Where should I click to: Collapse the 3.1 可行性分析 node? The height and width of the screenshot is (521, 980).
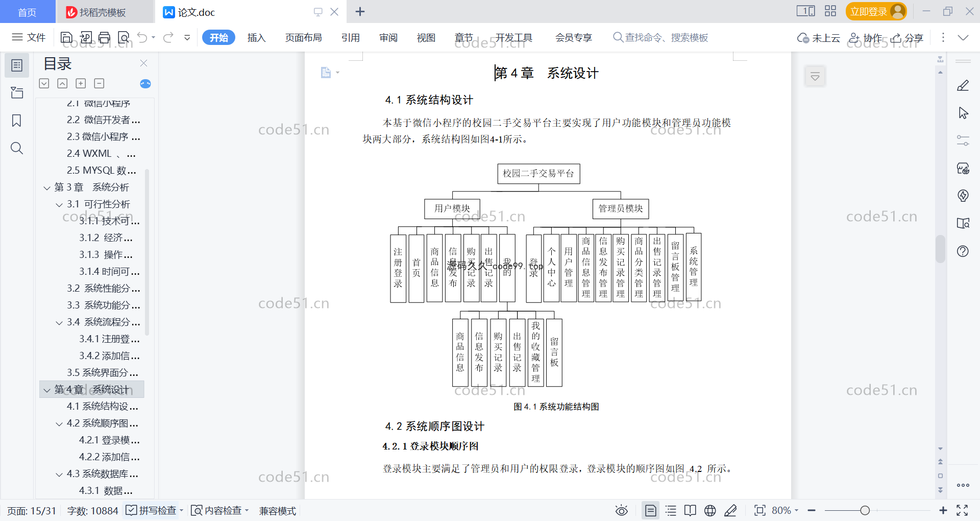(x=59, y=205)
